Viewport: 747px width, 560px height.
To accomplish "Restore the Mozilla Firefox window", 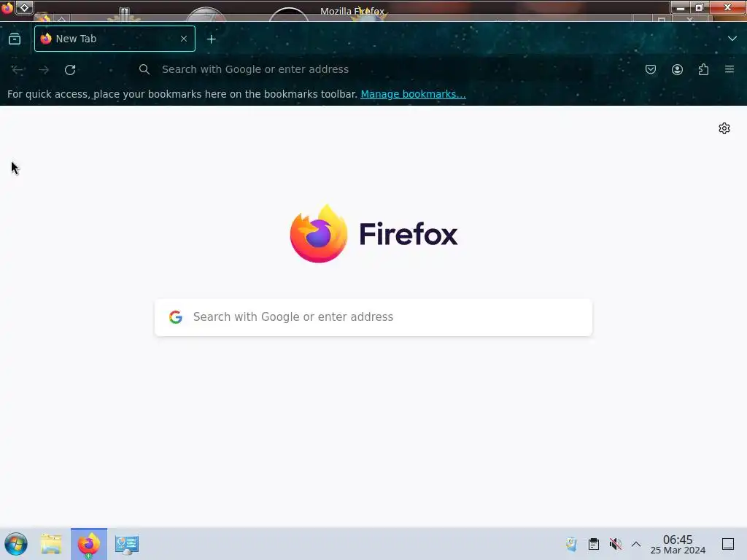I will (x=699, y=7).
